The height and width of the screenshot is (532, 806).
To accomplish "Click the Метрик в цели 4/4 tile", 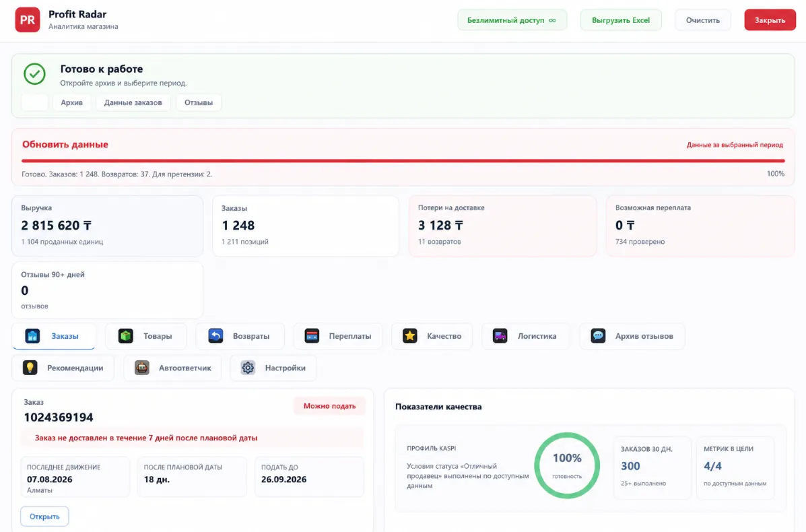I will 735,467.
